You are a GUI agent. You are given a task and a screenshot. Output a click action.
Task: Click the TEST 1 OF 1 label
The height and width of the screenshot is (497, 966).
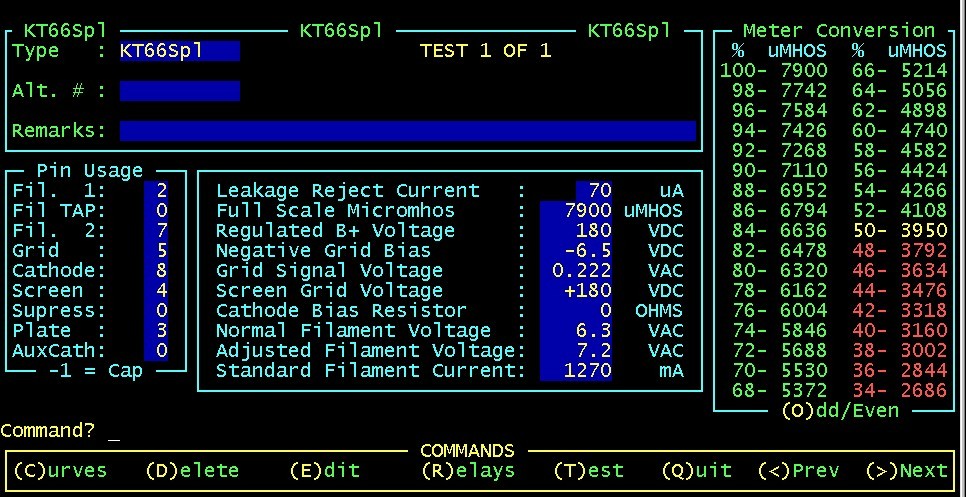click(485, 51)
